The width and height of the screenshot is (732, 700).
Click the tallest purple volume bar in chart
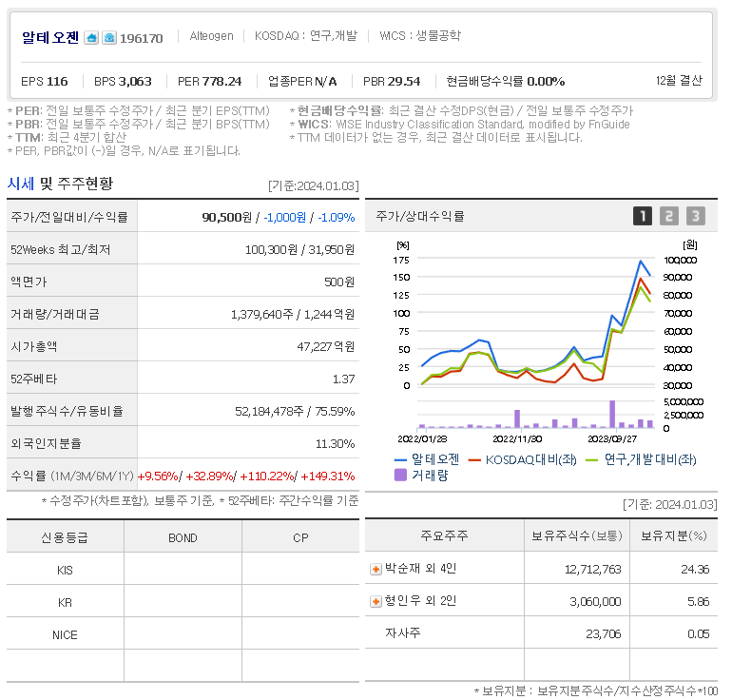(x=612, y=415)
